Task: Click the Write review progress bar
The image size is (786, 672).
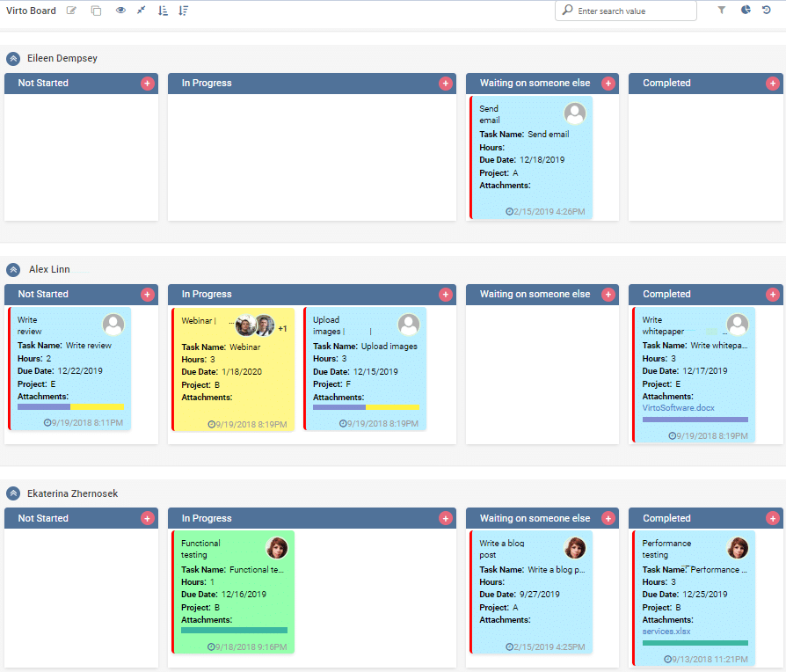Action: click(x=70, y=407)
